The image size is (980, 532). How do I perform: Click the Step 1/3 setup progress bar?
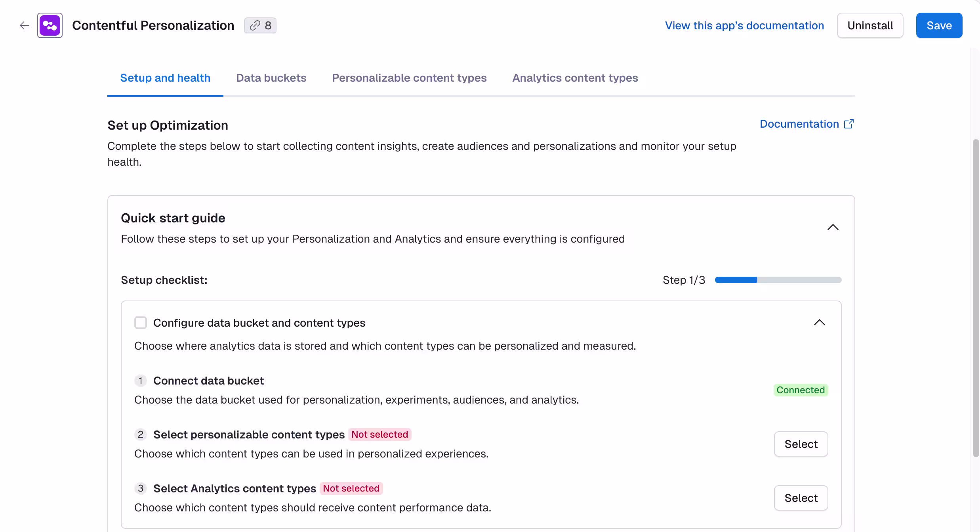pyautogui.click(x=778, y=280)
